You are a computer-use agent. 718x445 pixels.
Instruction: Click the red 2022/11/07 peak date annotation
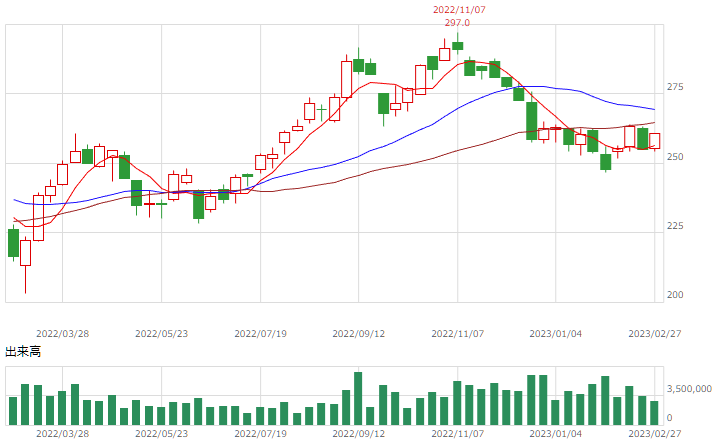pos(459,10)
